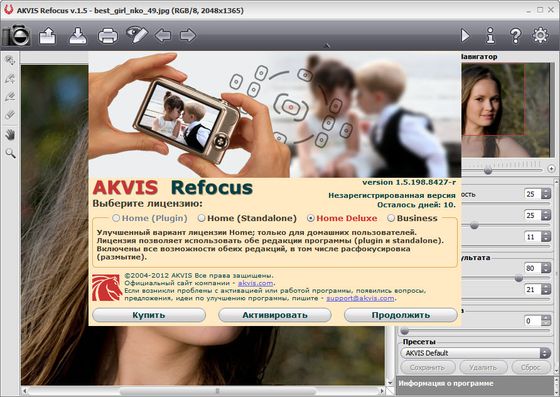Save the image with the download-tray icon
The height and width of the screenshot is (397, 560).
click(x=78, y=36)
